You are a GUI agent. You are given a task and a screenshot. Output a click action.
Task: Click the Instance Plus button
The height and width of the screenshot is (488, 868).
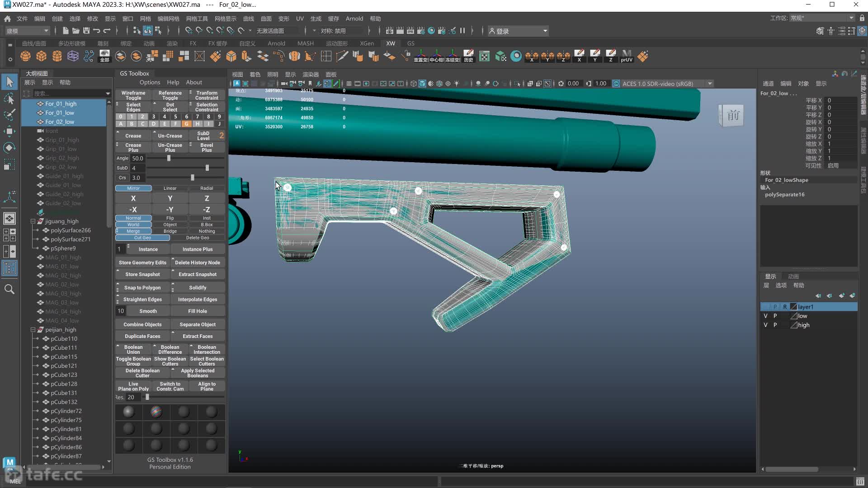point(198,249)
